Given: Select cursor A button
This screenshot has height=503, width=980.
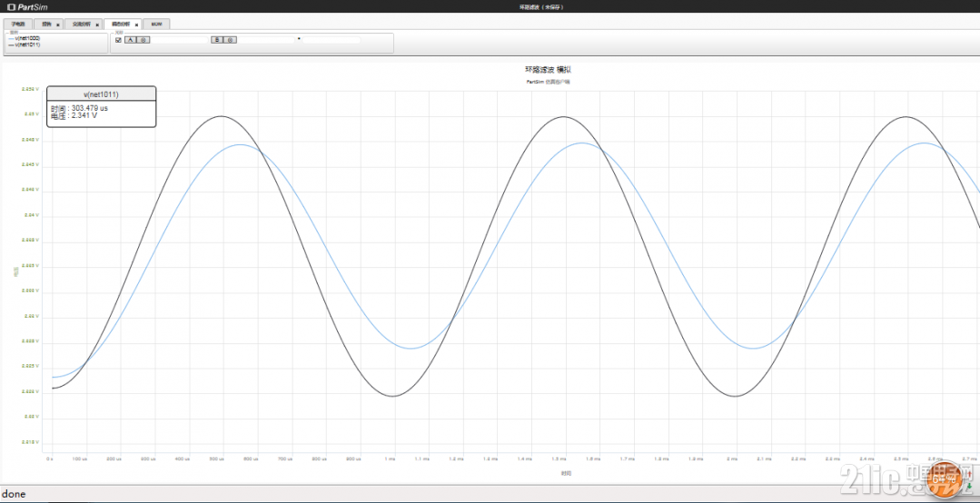Looking at the screenshot, I should 131,40.
